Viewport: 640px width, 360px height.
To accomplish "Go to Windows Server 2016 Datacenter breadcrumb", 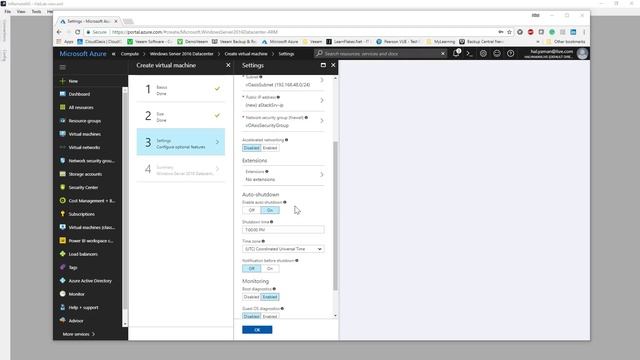I will (x=181, y=54).
